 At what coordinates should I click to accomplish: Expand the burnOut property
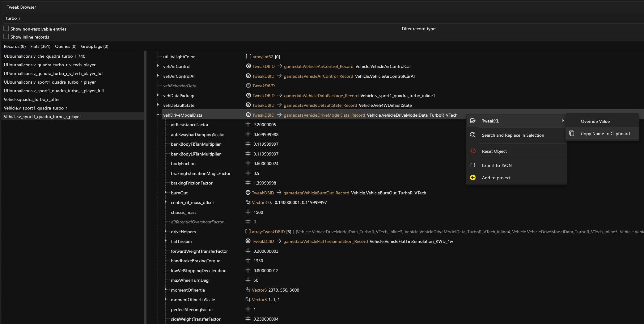[x=166, y=193]
